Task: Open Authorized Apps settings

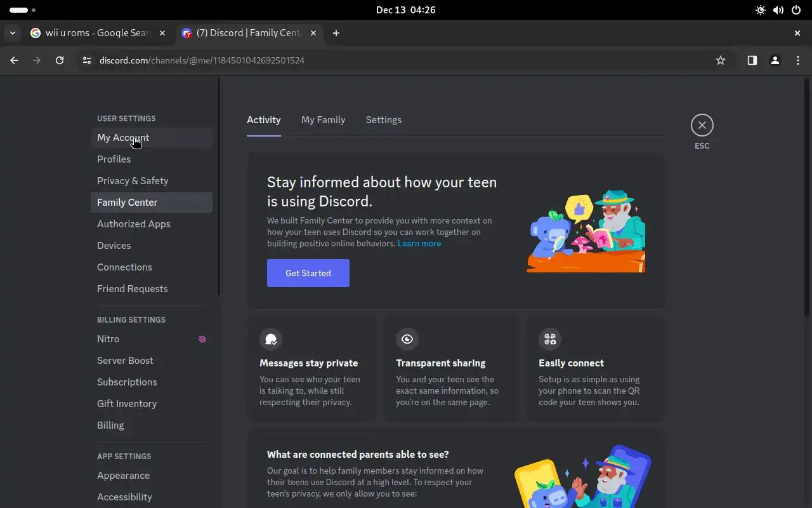Action: point(151,224)
